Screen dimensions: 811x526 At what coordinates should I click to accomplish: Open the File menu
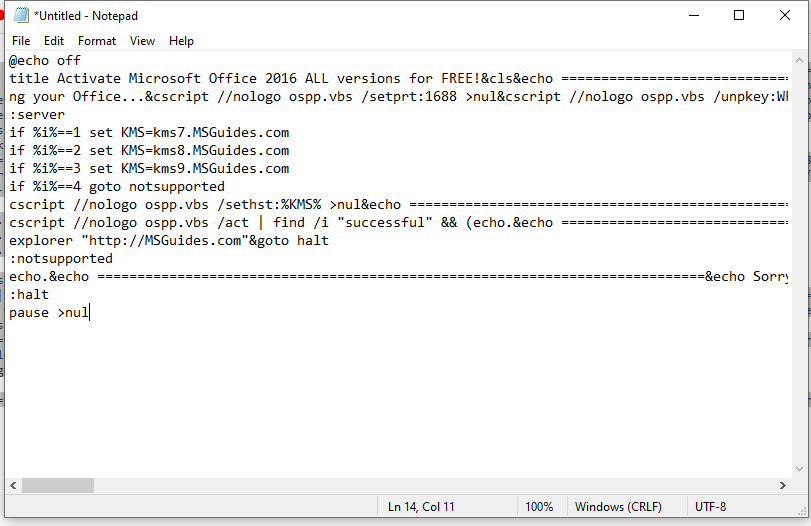pos(21,41)
